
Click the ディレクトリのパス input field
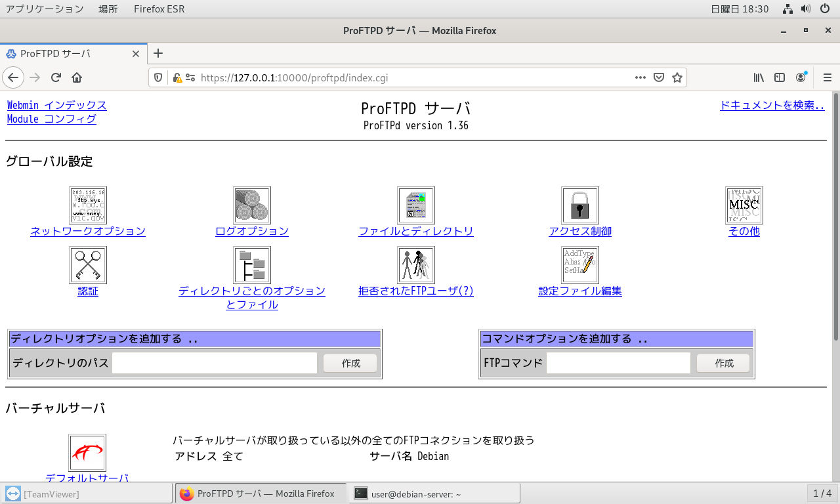[x=215, y=363]
